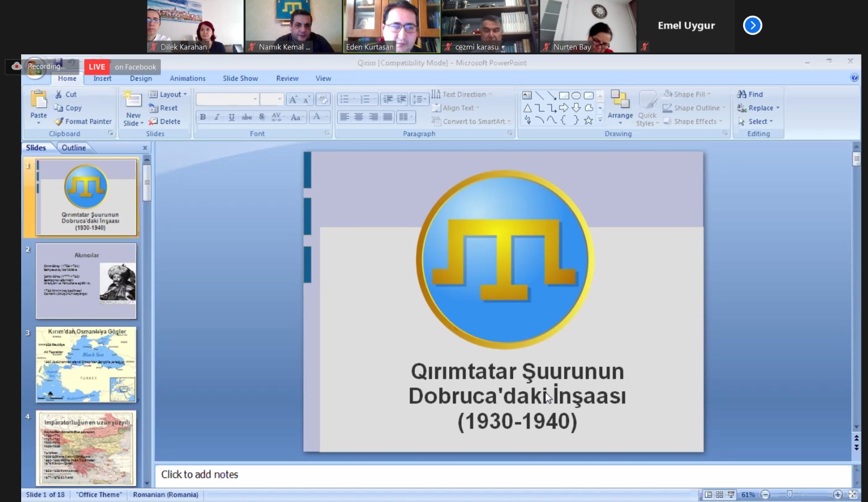
Task: Delete the selected slide
Action: tap(164, 122)
